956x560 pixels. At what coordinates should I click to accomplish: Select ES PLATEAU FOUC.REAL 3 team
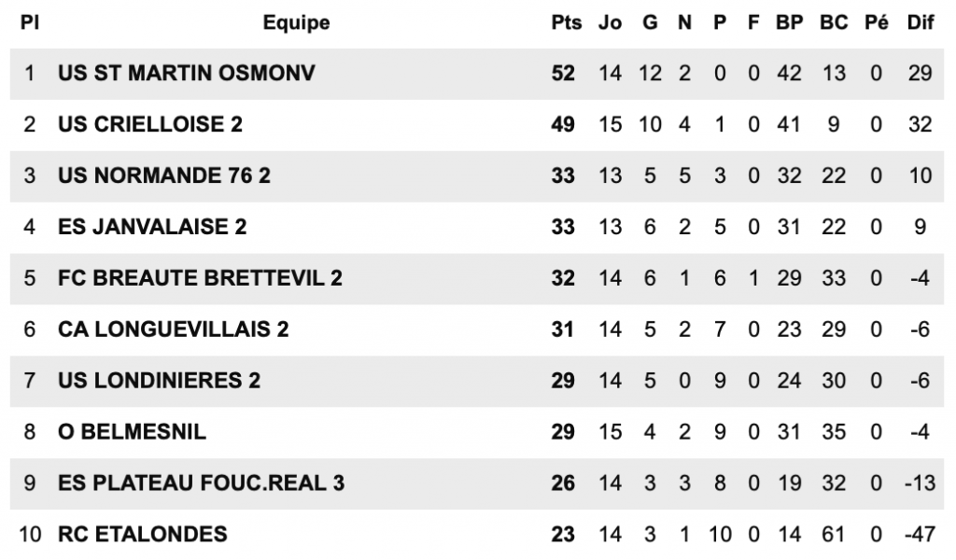[201, 483]
